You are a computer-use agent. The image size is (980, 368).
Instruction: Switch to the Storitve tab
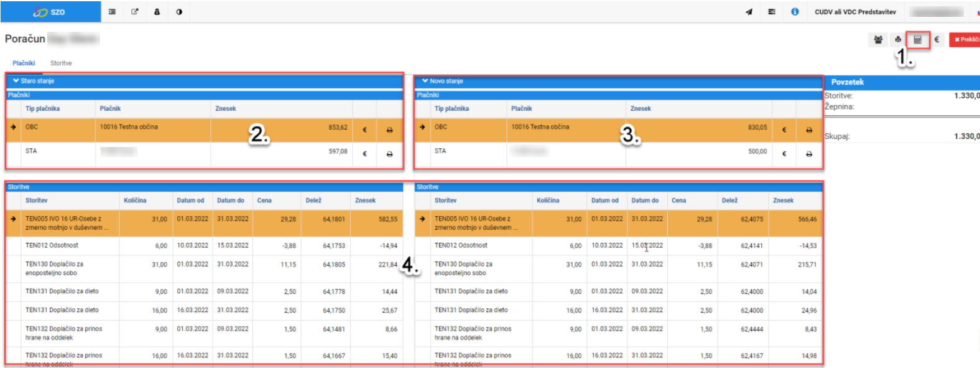[61, 63]
